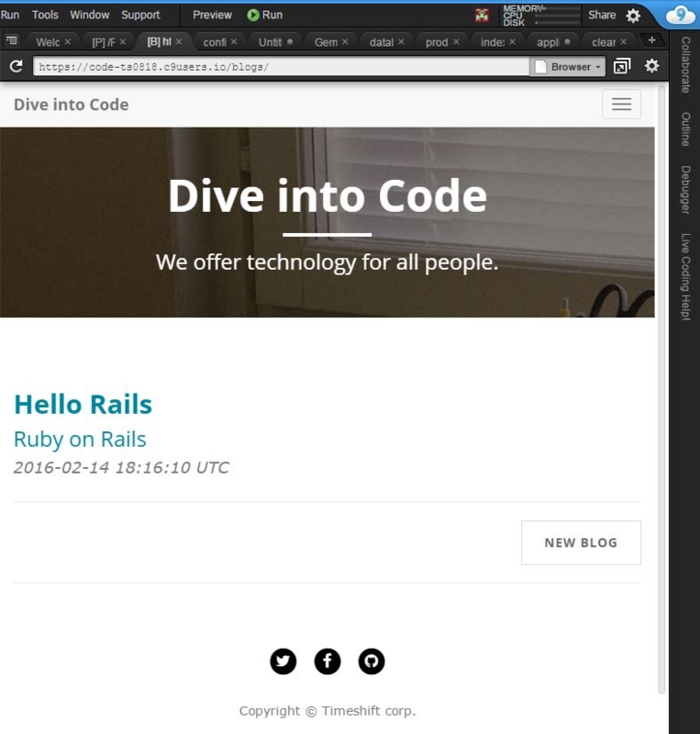Open the Twitter social link
The height and width of the screenshot is (734, 700).
pyautogui.click(x=283, y=661)
